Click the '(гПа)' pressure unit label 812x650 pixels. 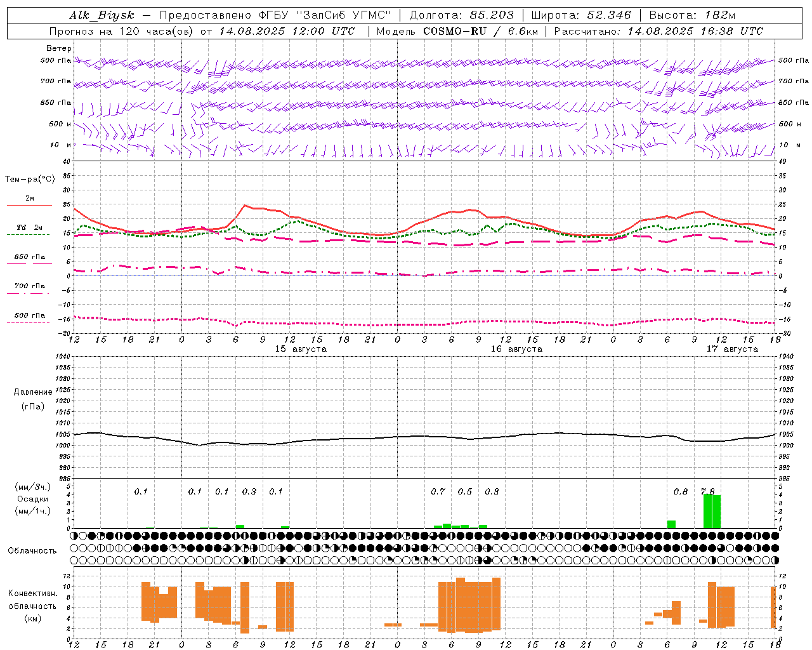click(33, 407)
